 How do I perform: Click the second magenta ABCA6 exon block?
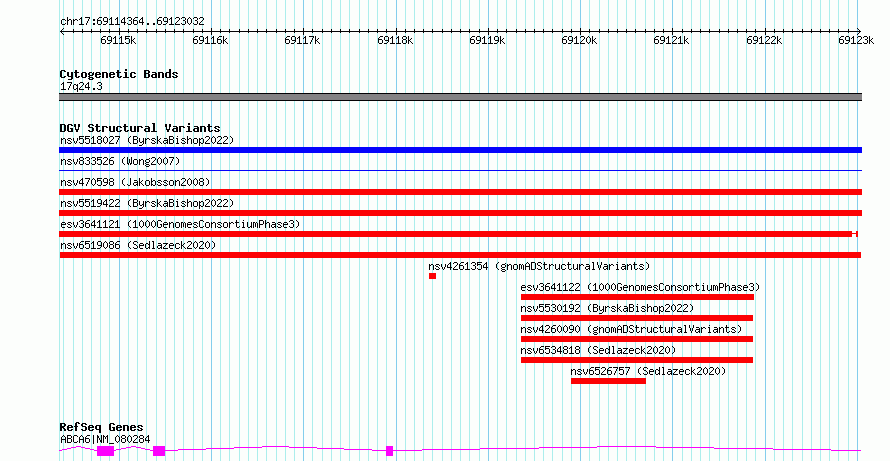tap(159, 451)
